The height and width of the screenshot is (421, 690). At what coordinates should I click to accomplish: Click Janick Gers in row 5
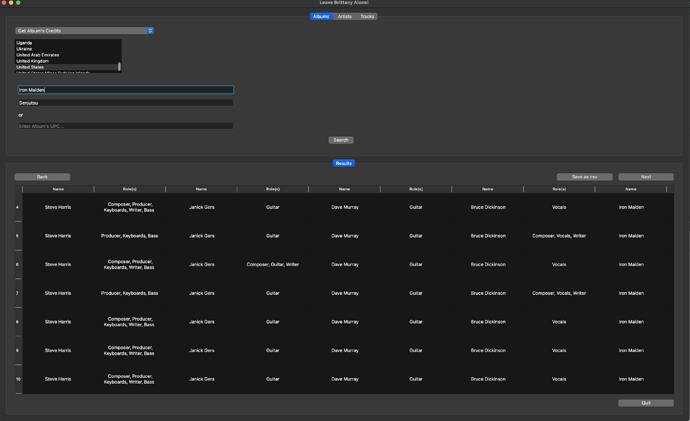pyautogui.click(x=202, y=236)
